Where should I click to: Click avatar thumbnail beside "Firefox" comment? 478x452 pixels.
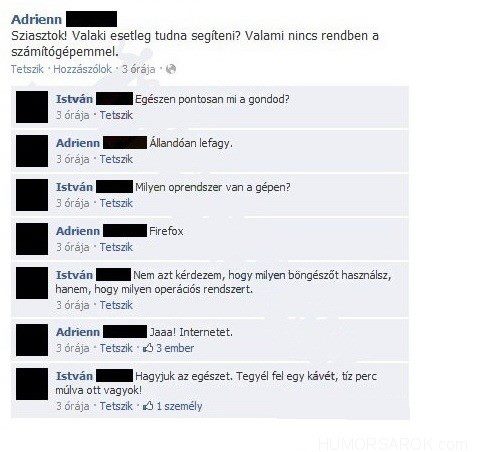32,239
